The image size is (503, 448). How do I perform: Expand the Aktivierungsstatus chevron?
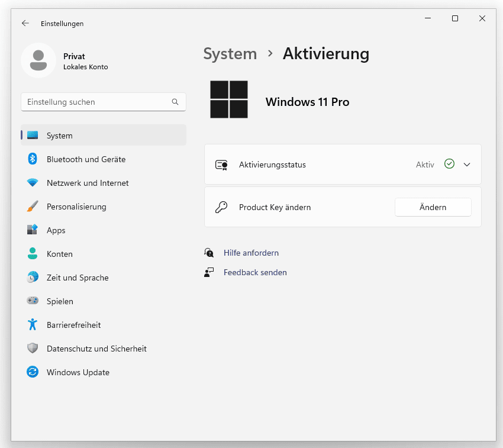tap(467, 165)
